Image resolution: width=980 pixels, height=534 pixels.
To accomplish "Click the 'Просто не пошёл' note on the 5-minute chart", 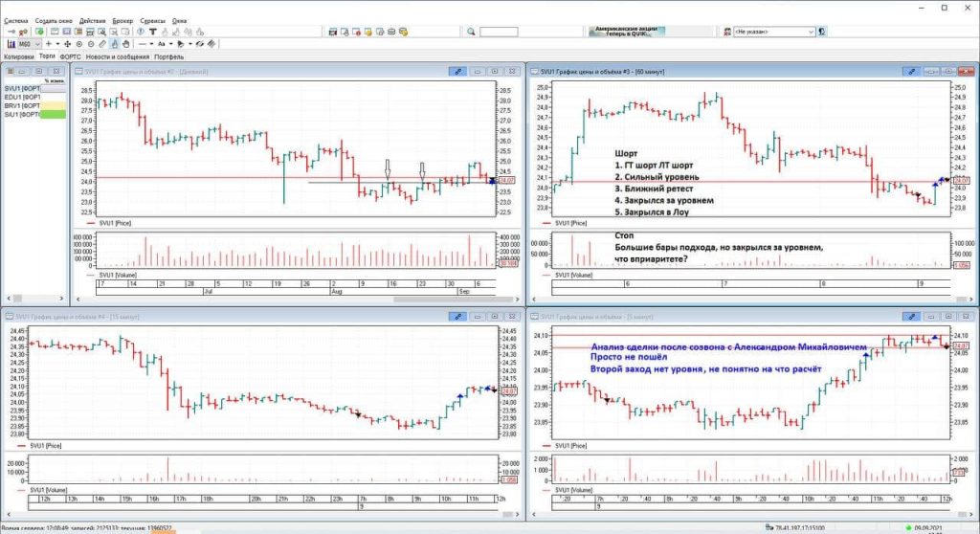I will [629, 357].
